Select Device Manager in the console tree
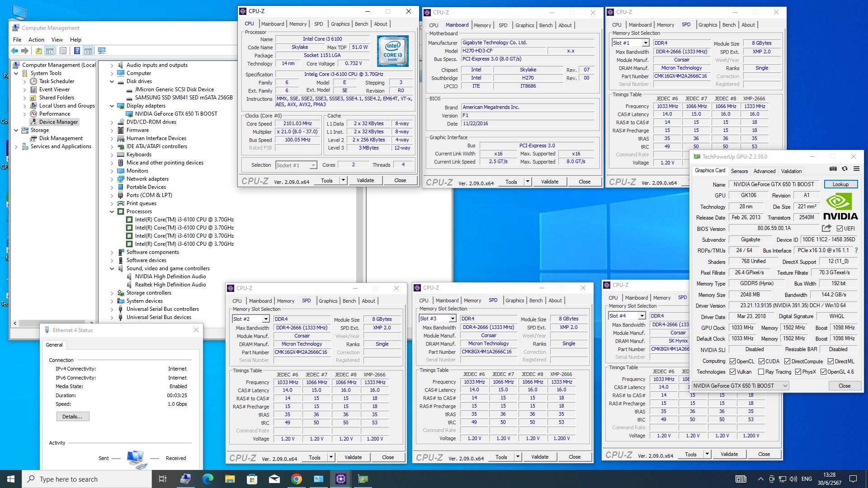 tap(58, 122)
